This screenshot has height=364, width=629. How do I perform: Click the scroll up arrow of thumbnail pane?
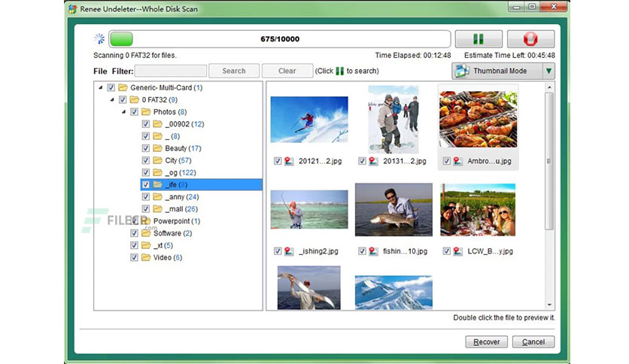[549, 87]
